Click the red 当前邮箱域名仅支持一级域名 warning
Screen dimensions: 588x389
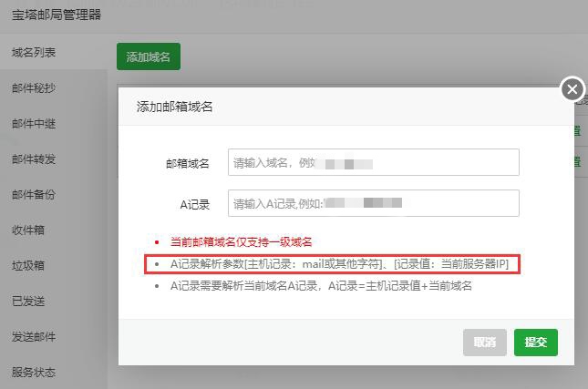242,242
